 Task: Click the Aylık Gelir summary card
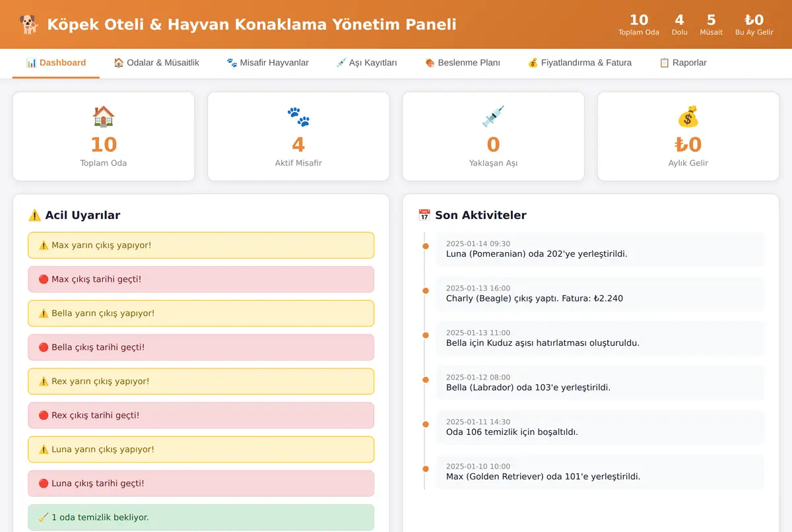688,136
